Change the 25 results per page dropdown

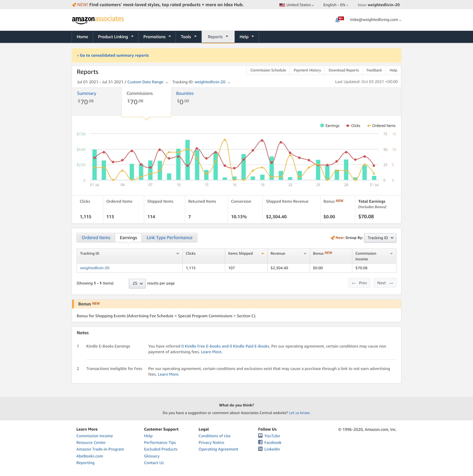pos(137,283)
